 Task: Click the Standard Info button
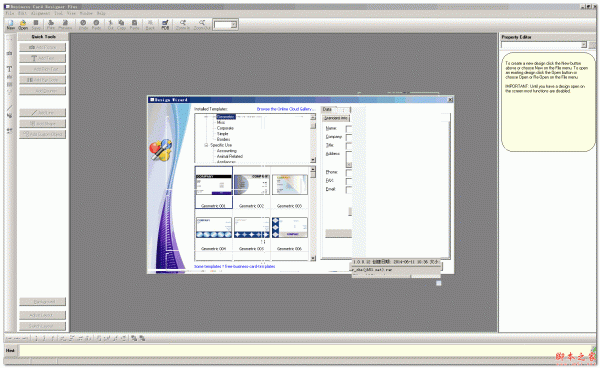(x=336, y=118)
